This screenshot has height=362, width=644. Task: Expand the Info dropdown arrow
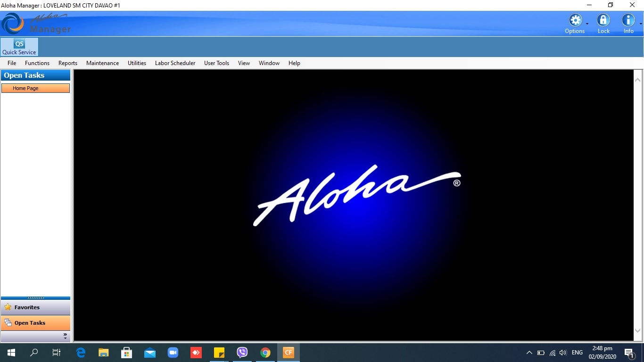point(640,24)
